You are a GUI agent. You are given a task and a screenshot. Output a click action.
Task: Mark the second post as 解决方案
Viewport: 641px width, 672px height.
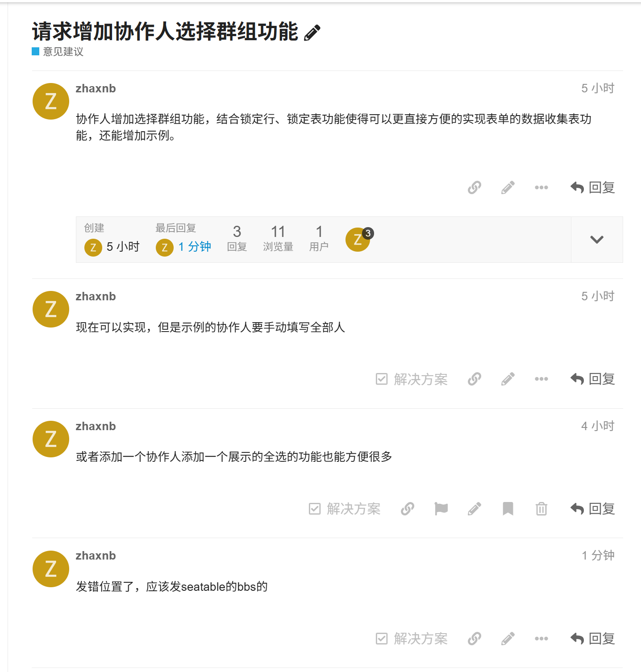412,379
